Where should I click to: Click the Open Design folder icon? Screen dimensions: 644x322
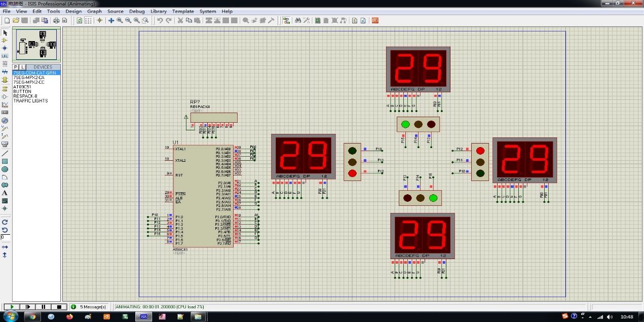(16, 20)
